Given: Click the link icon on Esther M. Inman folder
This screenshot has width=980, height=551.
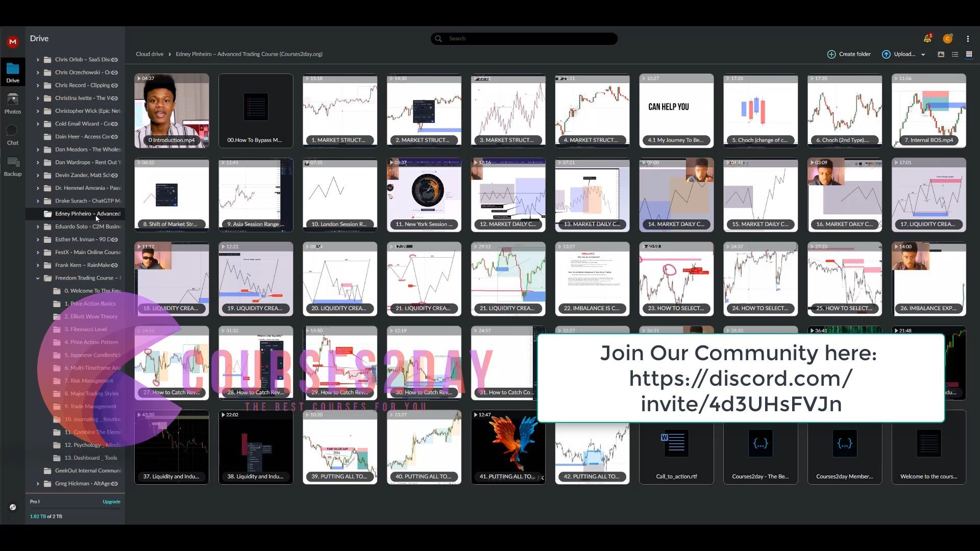Looking at the screenshot, I should (115, 239).
